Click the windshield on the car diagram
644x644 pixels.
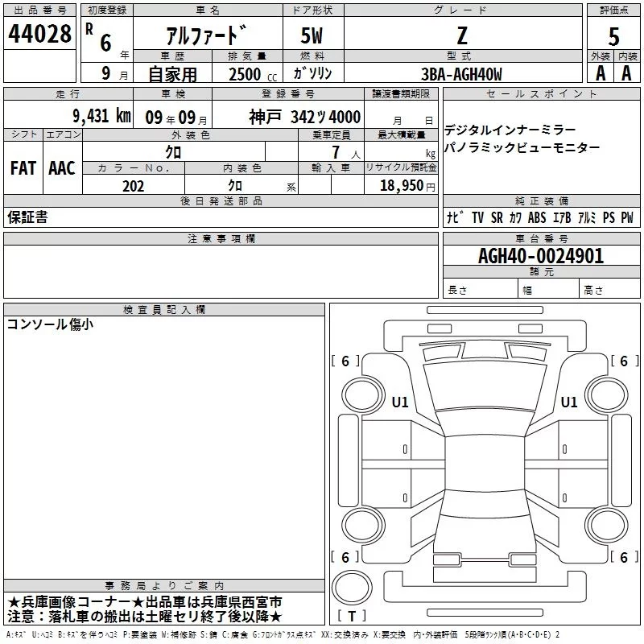pos(485,386)
